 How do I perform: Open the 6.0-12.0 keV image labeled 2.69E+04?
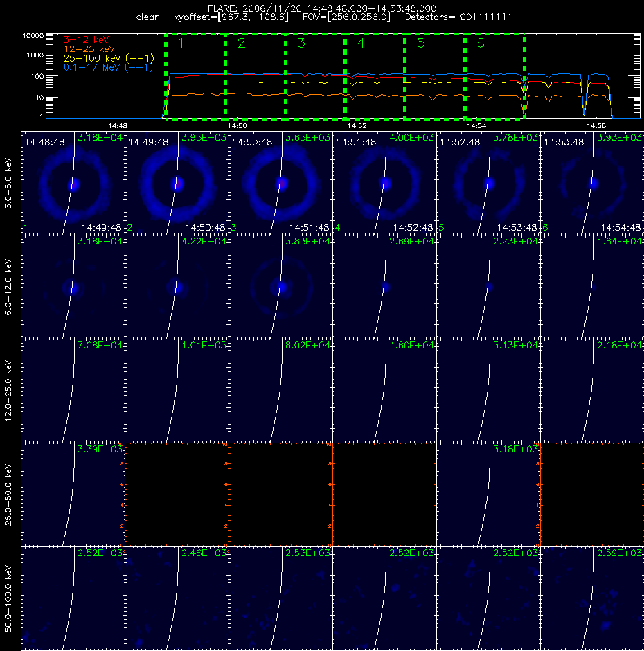tap(384, 287)
